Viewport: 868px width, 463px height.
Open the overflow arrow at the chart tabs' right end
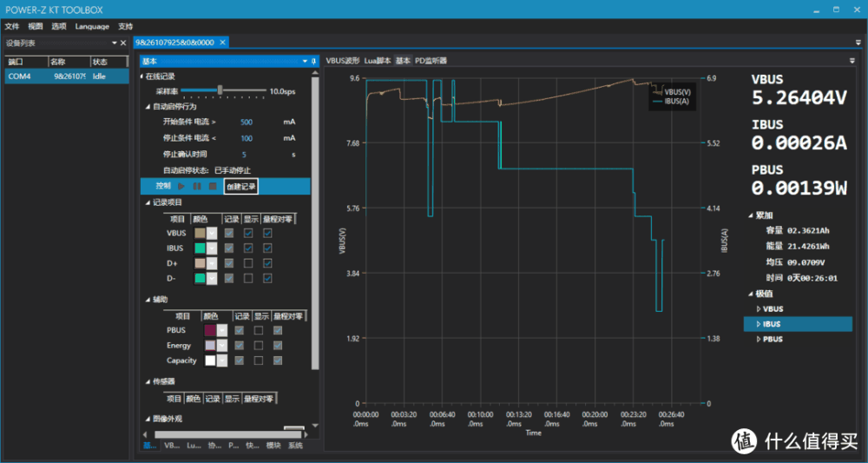click(852, 61)
